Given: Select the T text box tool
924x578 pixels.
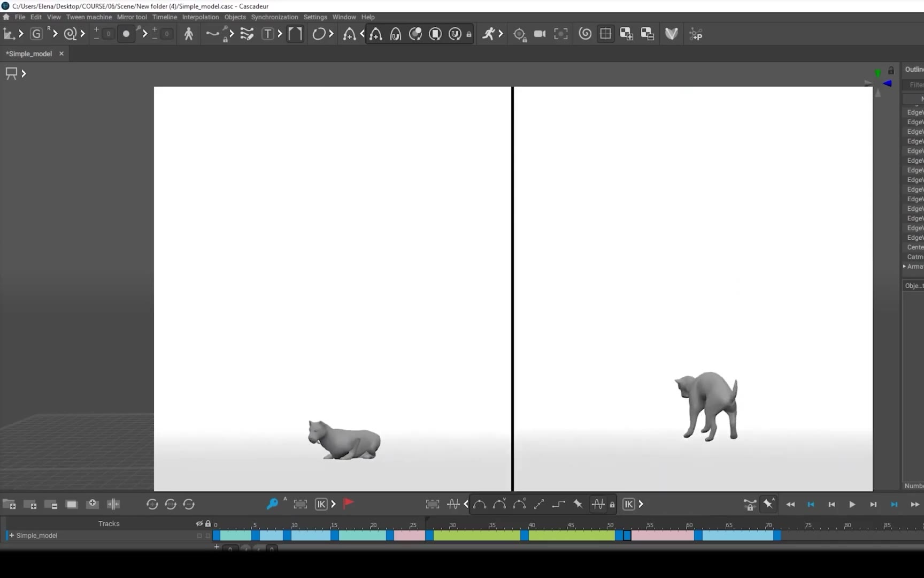Looking at the screenshot, I should coord(267,34).
